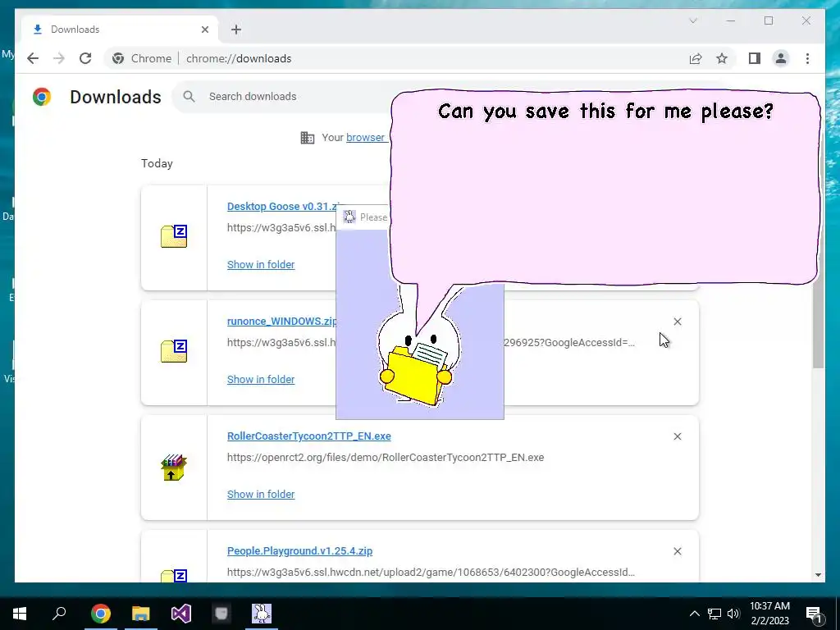Screen dimensions: 840x630
Task: Click the Chrome logo beside Downloads title
Action: coord(42,97)
